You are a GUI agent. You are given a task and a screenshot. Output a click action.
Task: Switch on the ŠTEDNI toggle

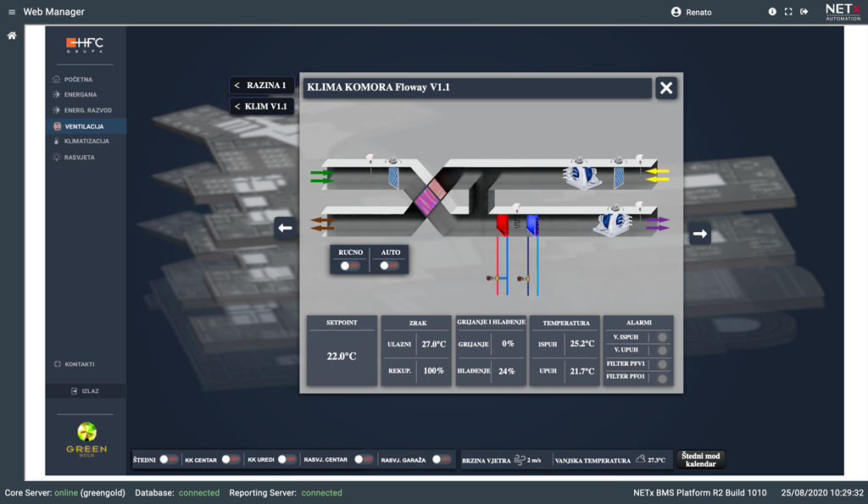[x=169, y=459]
